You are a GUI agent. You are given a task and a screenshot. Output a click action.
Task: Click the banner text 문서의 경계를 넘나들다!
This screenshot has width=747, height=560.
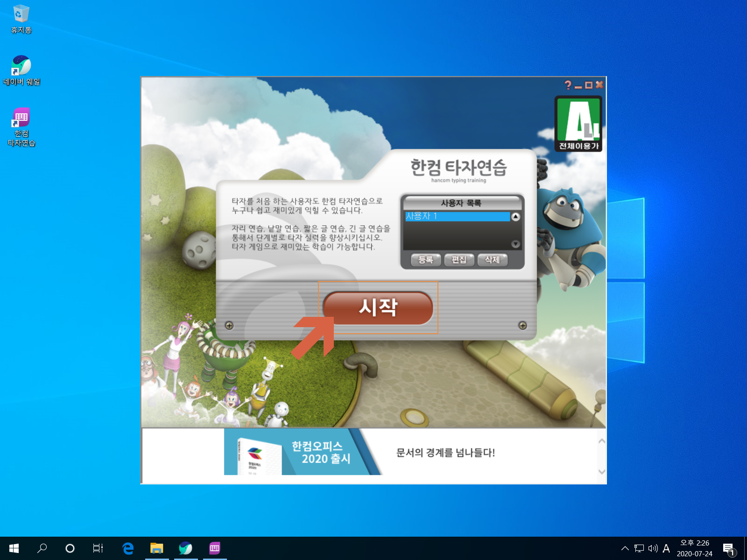pos(445,452)
